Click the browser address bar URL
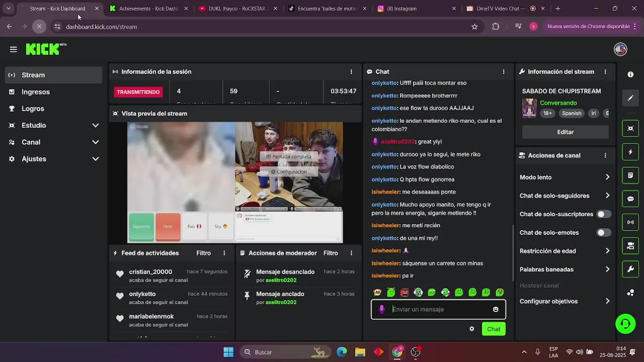644x362 pixels. pyautogui.click(x=101, y=27)
